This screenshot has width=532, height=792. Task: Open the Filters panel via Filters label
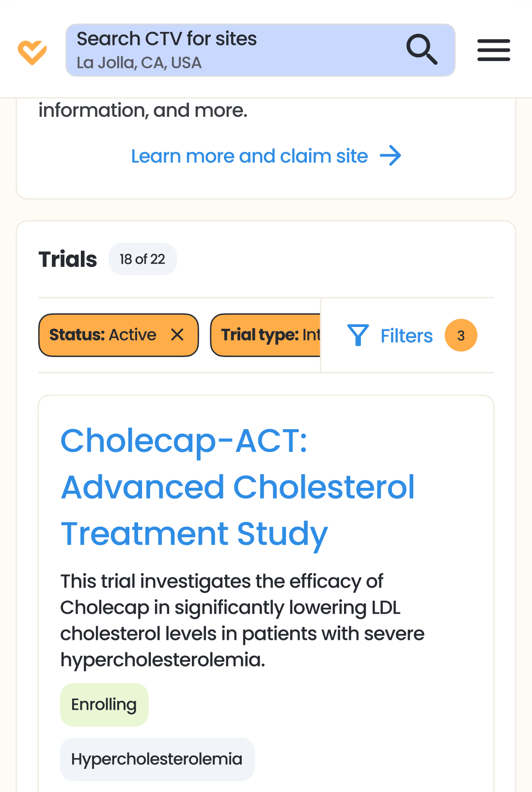[x=406, y=336]
